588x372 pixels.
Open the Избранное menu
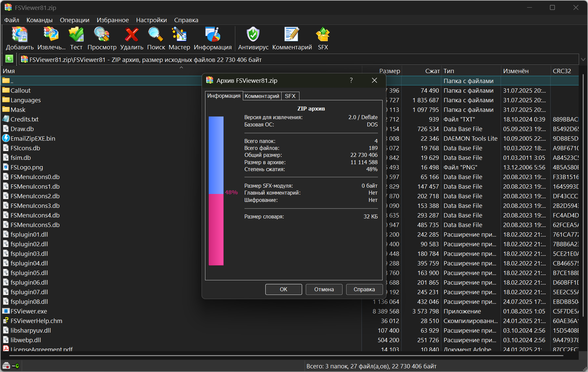pos(113,20)
